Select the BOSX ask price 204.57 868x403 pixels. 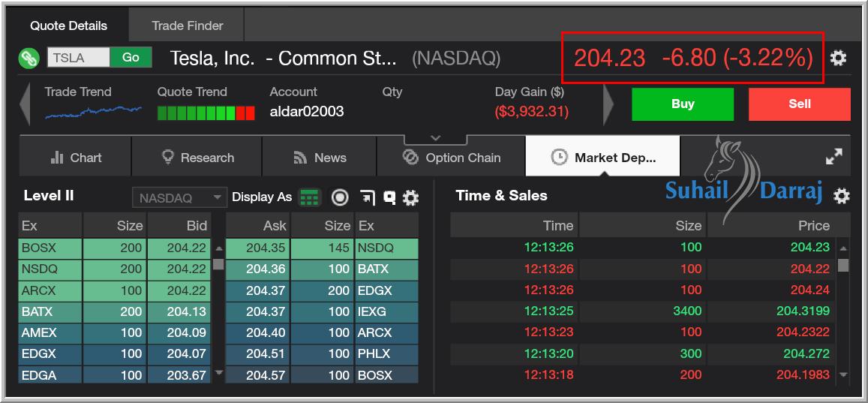coord(257,374)
